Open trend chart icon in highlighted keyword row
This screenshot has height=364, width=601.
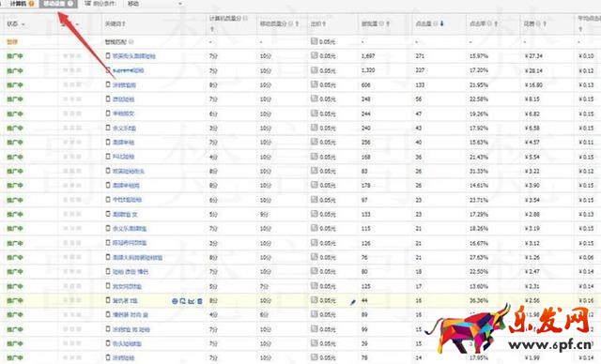(192, 301)
